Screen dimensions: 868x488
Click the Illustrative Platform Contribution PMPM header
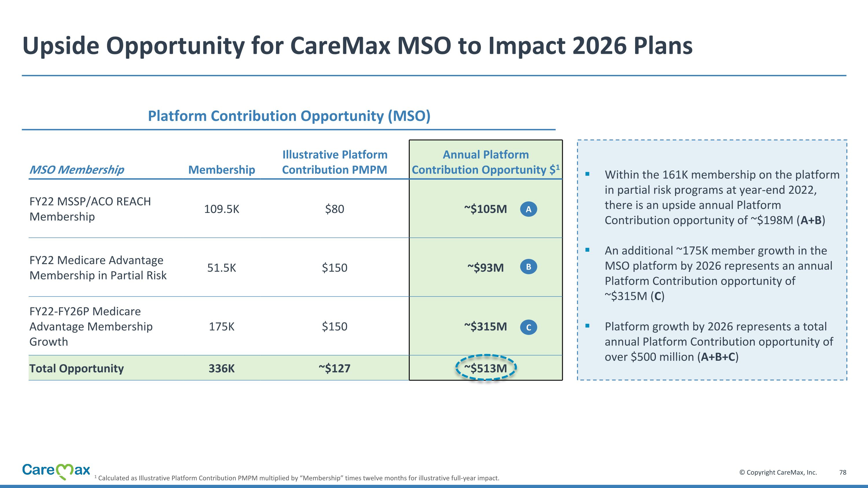point(334,162)
